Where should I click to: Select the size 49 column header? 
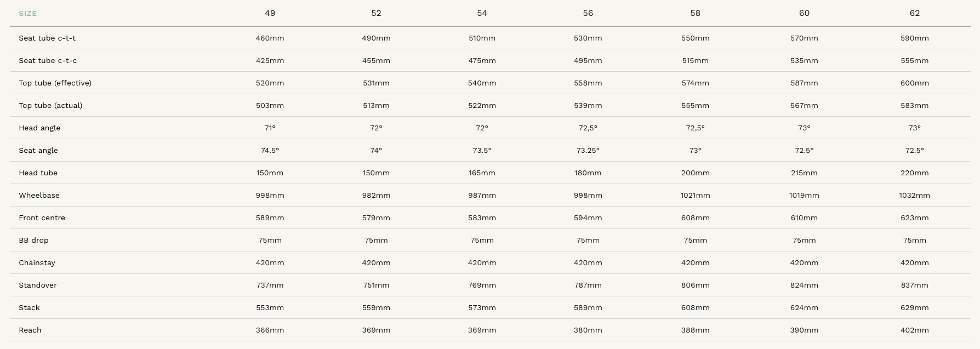pyautogui.click(x=270, y=13)
